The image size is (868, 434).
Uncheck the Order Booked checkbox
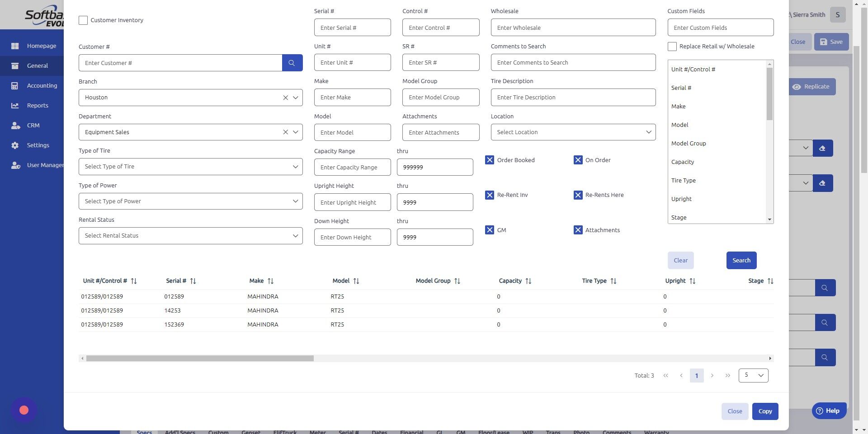(x=490, y=160)
